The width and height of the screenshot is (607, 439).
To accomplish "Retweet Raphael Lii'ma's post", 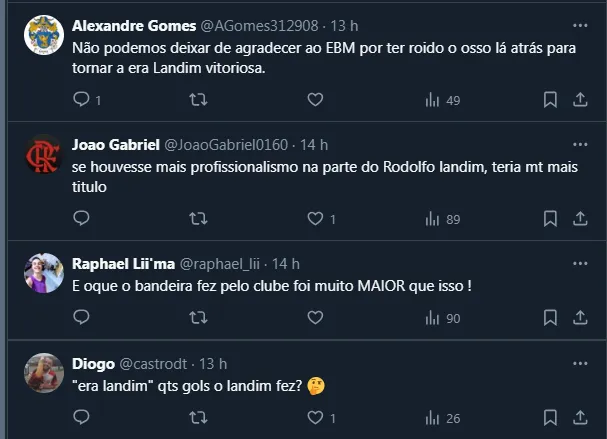I will tap(198, 318).
